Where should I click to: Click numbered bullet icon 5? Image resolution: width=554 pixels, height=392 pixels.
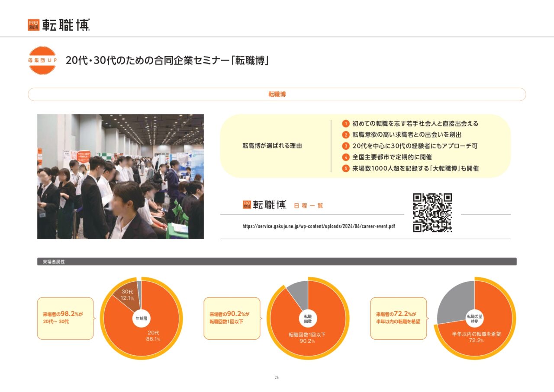point(345,169)
